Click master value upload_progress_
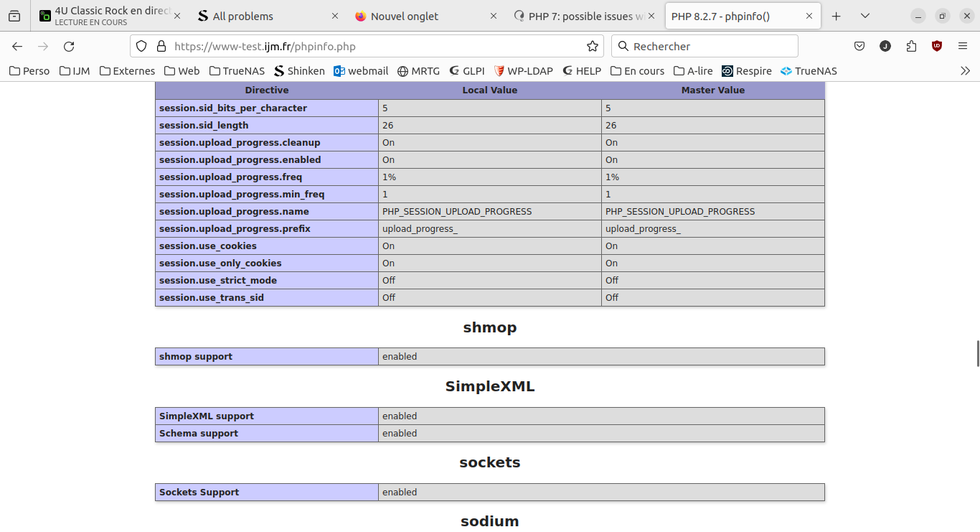 (x=643, y=228)
